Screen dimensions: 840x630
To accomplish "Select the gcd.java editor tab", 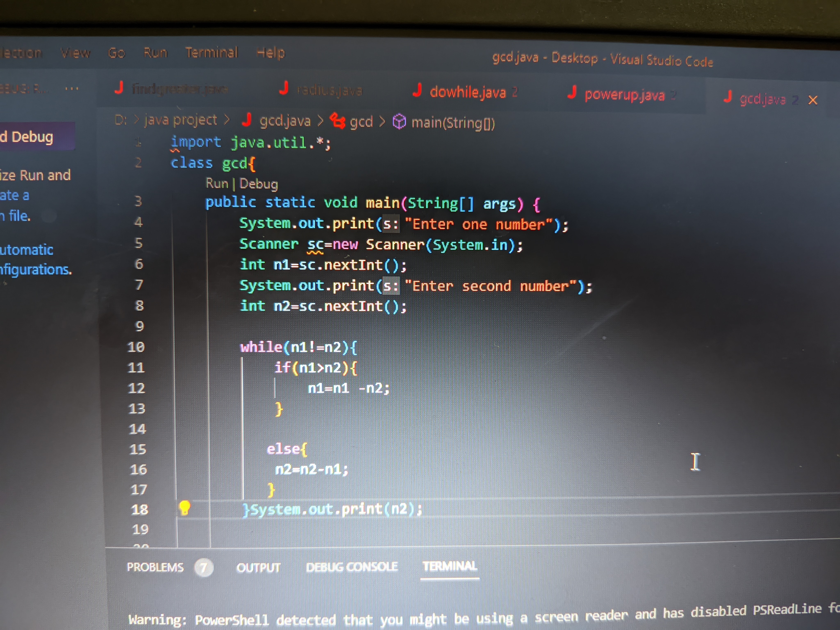I will [x=762, y=99].
